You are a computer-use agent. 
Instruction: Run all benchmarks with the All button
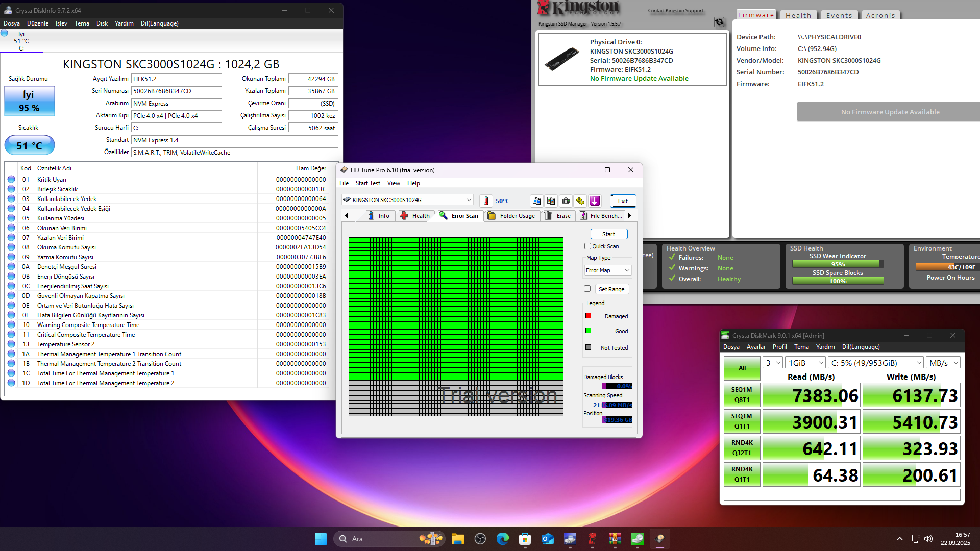[742, 368]
